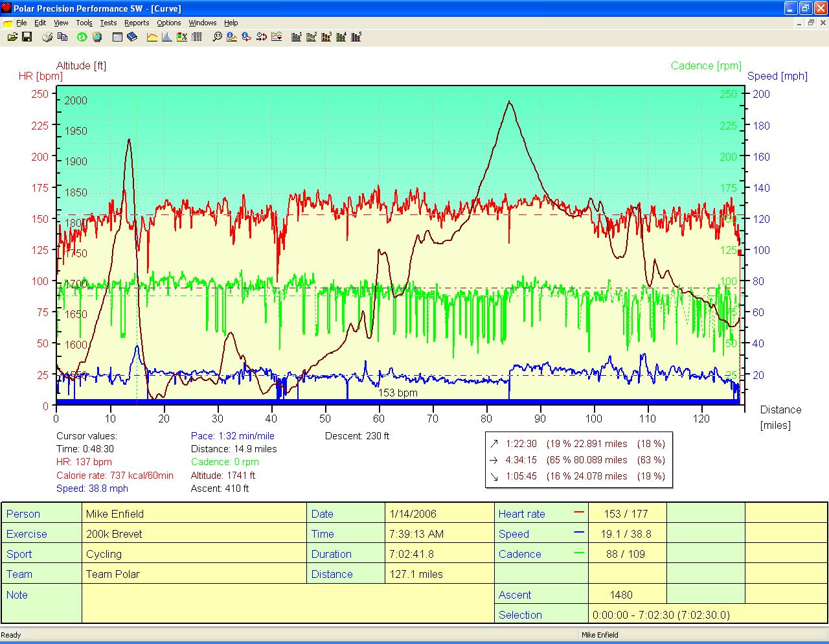Open the Options menu

[x=169, y=23]
